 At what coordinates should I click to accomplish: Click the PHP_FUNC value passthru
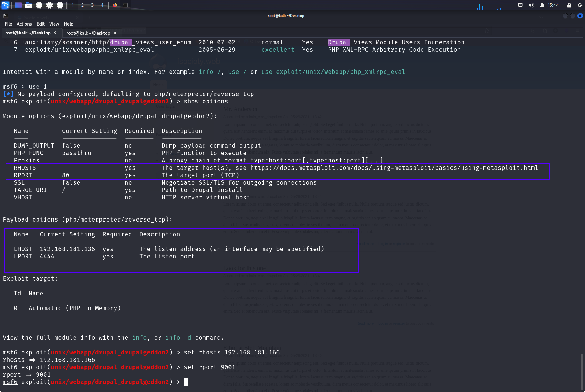pos(77,153)
